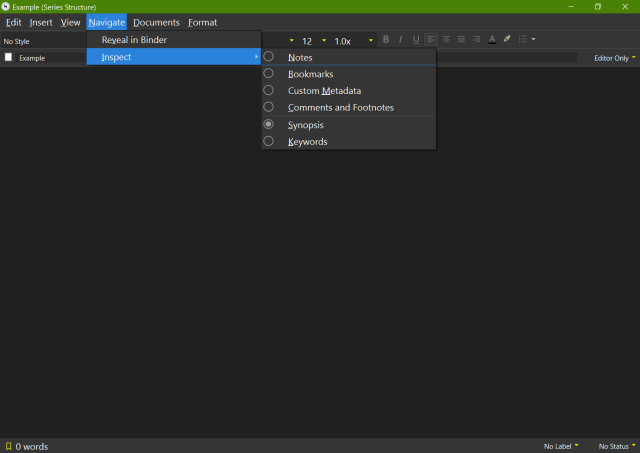Open the No Status selector
640x453 pixels.
(x=616, y=446)
